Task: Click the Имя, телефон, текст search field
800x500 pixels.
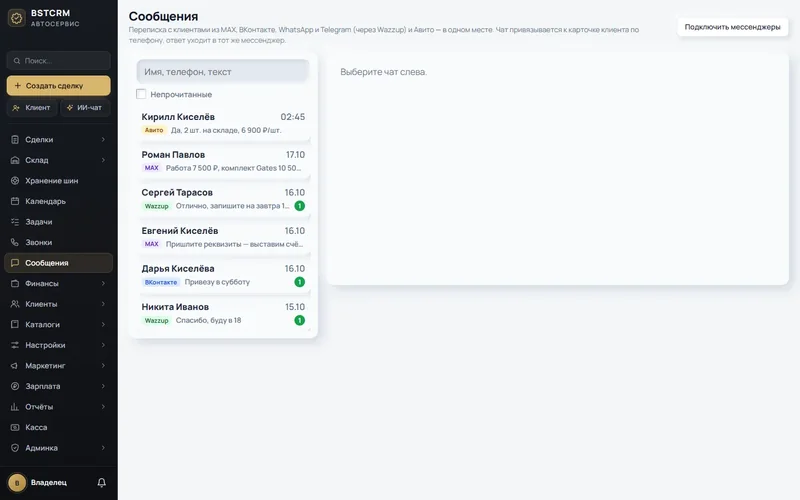Action: [x=223, y=71]
